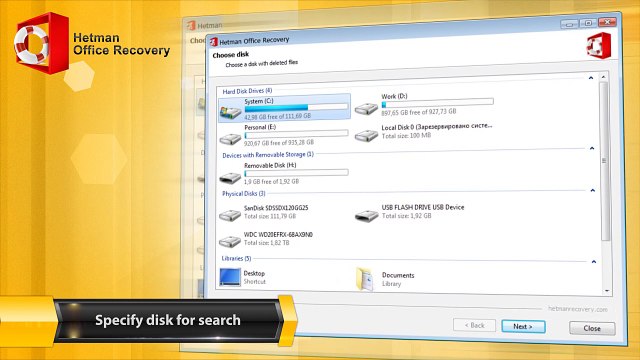Select the System (C:) drive icon

pos(231,112)
